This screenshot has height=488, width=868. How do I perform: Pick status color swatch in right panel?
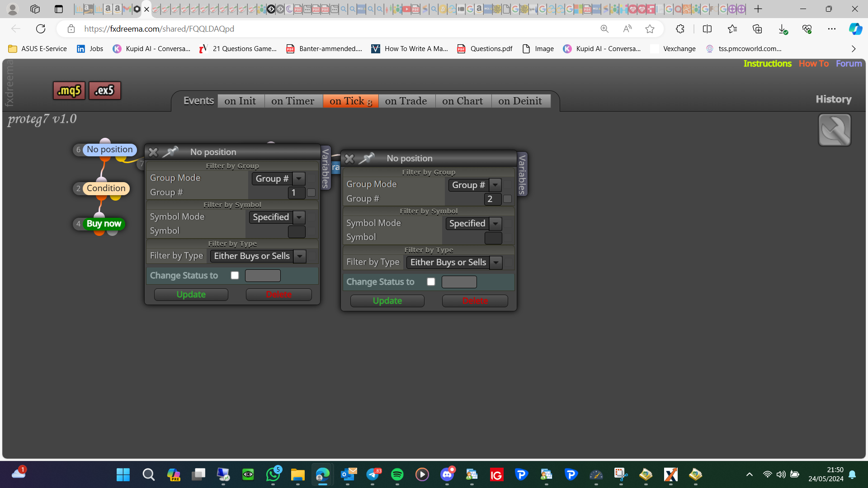(459, 282)
